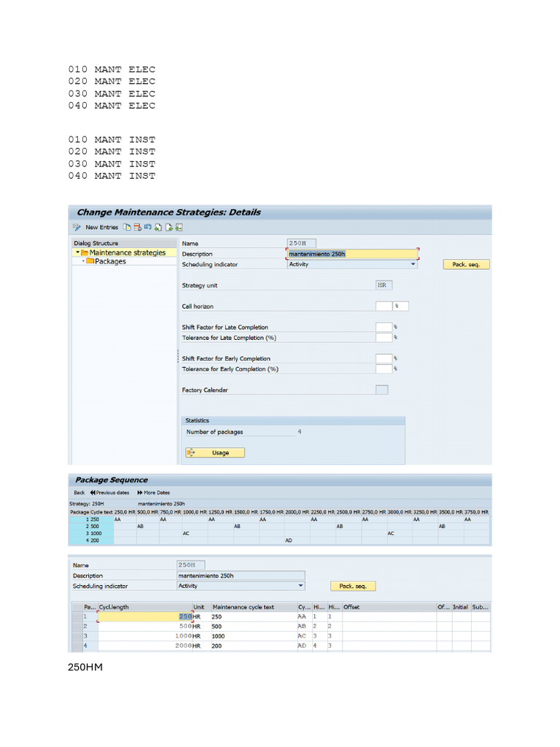Select the Packages folder in Dialog Structure

110,261
